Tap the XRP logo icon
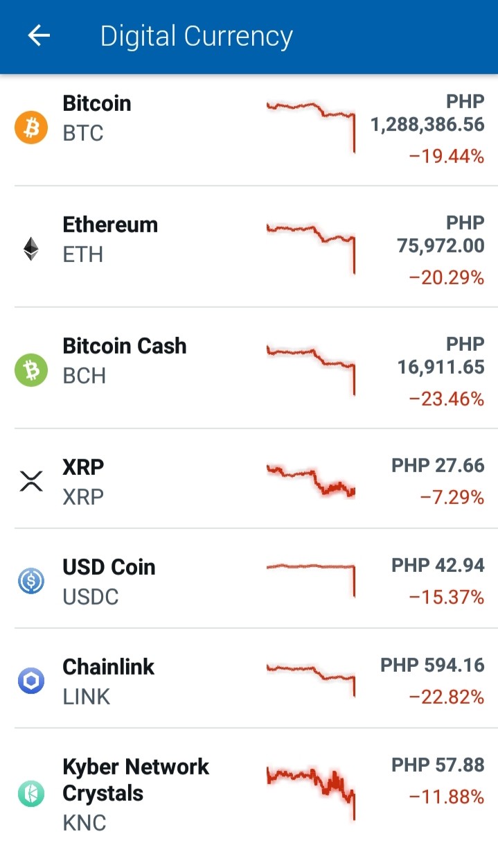The height and width of the screenshot is (868, 498). (31, 481)
